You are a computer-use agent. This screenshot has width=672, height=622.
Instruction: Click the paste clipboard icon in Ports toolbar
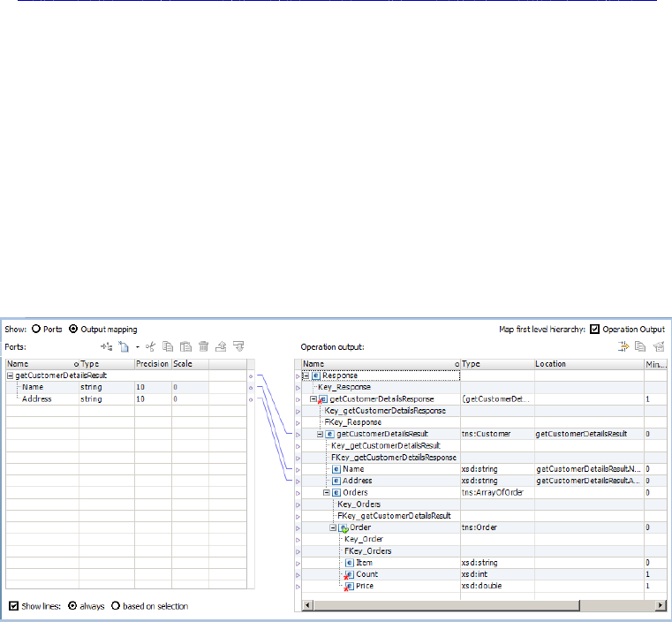click(x=185, y=346)
